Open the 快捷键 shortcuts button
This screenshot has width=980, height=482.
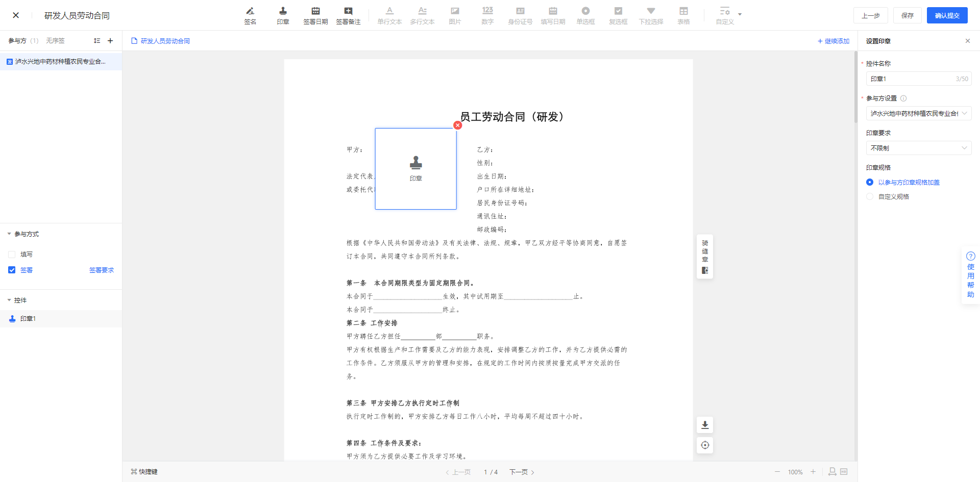tap(144, 472)
